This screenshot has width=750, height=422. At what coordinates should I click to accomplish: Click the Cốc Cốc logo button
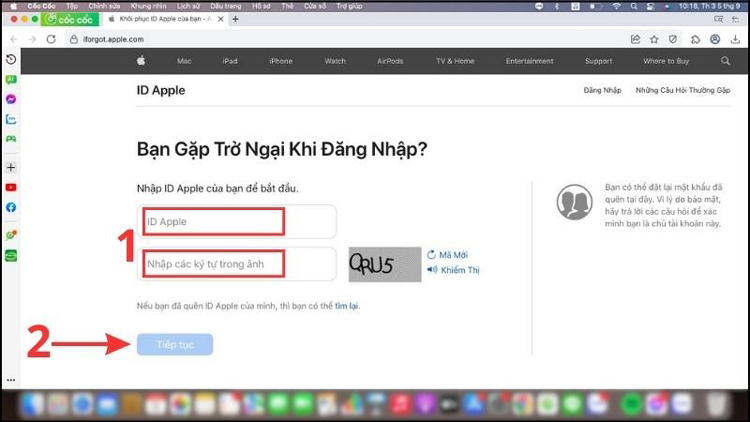coord(71,19)
